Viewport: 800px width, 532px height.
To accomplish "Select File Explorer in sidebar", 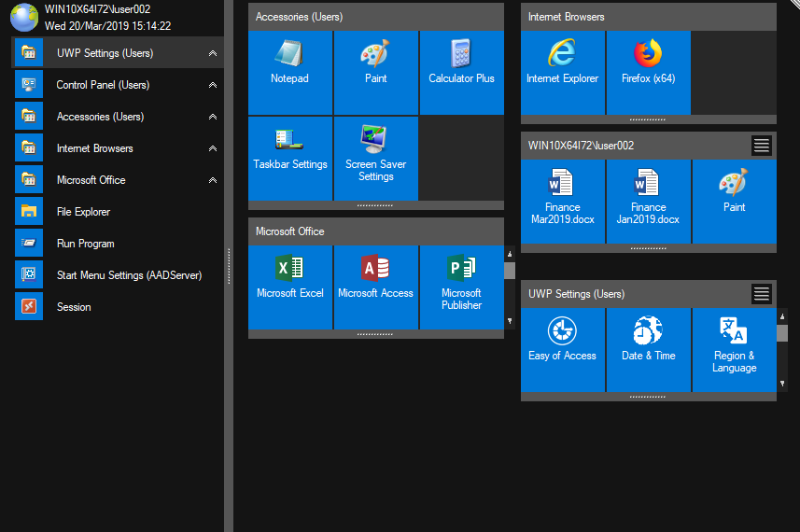I will (x=83, y=212).
